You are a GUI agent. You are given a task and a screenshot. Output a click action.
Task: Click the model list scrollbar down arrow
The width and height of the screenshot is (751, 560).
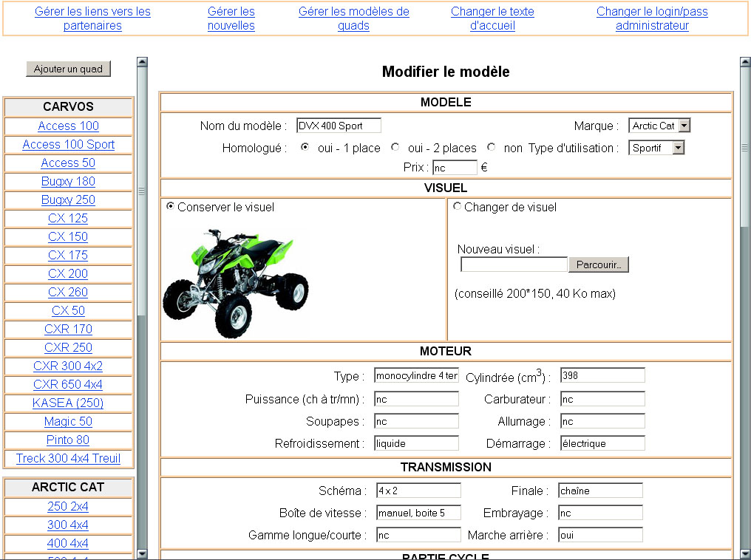pyautogui.click(x=142, y=554)
